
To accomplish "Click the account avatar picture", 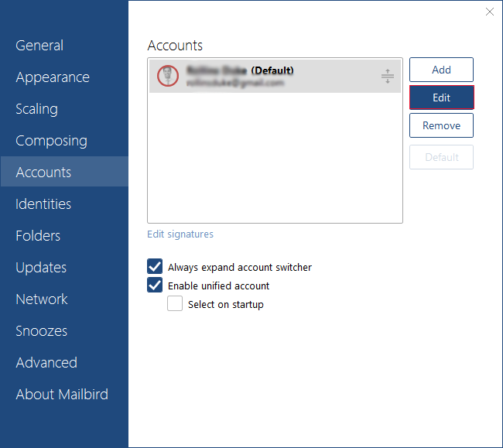I will pos(168,76).
